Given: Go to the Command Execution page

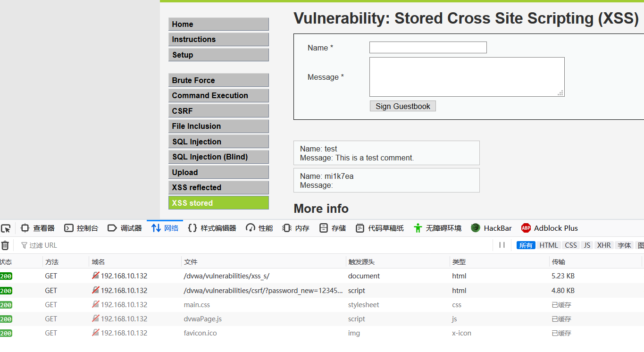Looking at the screenshot, I should pyautogui.click(x=218, y=96).
